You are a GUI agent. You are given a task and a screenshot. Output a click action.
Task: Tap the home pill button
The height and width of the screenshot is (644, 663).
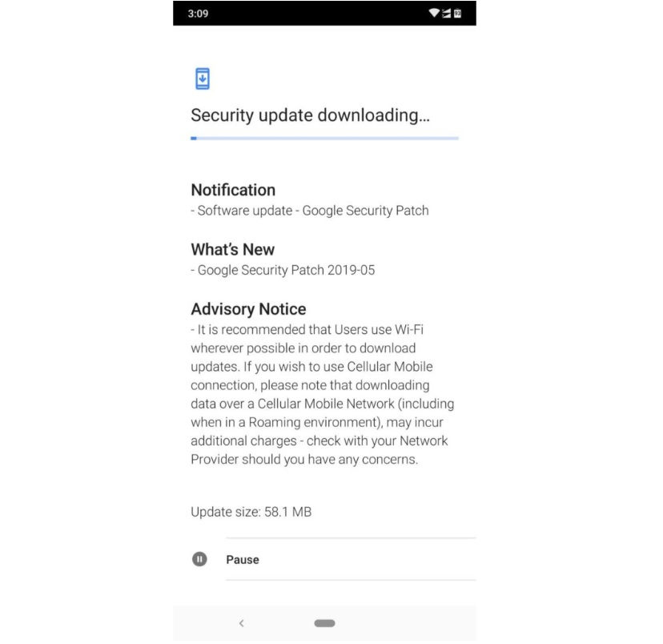(x=324, y=623)
